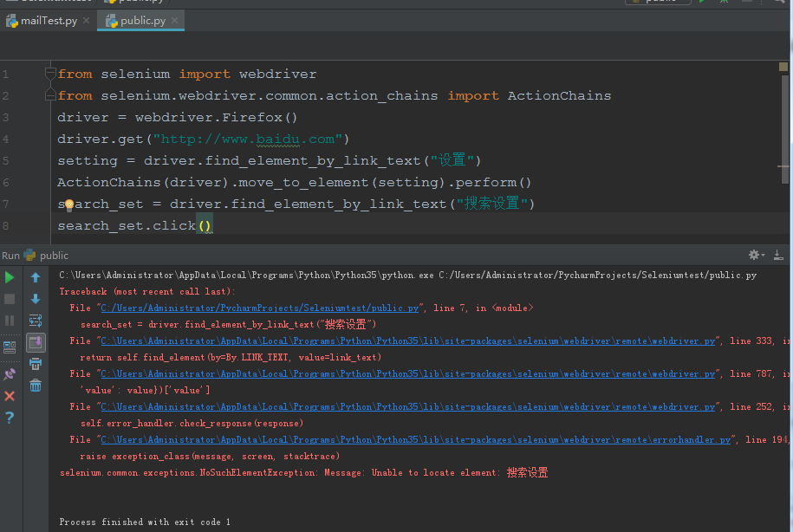
Task: Click the grey Stop process square
Action: pos(10,299)
